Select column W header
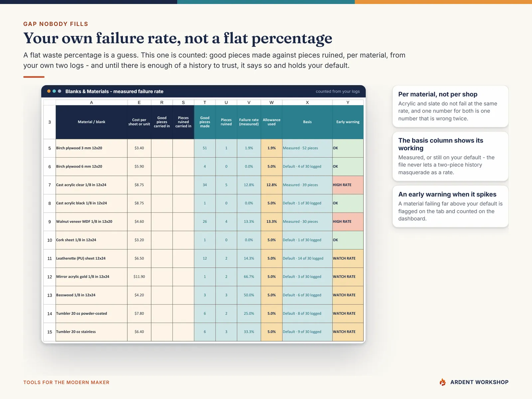532x399 pixels. (272, 102)
